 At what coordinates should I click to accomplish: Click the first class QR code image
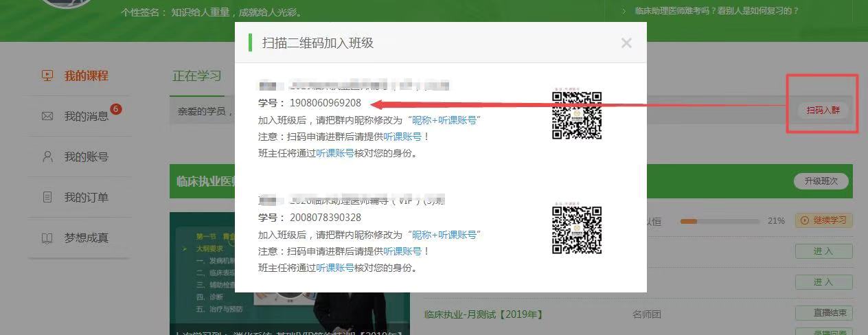pyautogui.click(x=577, y=115)
